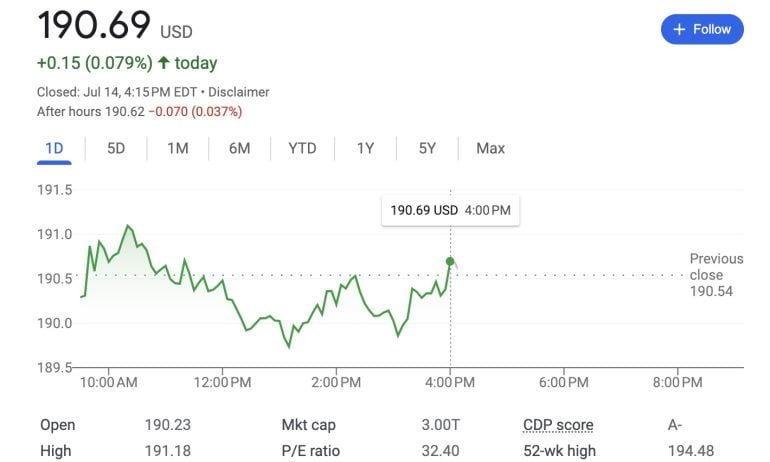The image size is (770, 462).
Task: Click the Mkt cap label
Action: [x=308, y=425]
